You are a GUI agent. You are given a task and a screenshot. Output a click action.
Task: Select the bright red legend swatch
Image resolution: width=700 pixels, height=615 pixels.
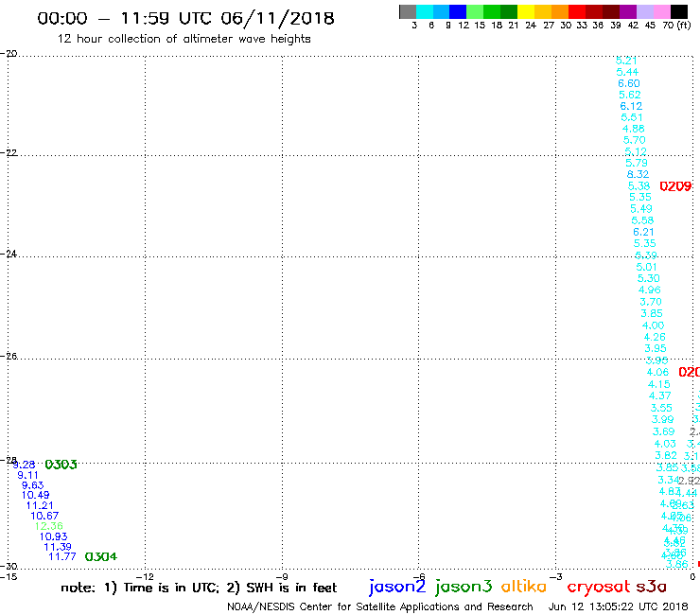pos(577,11)
